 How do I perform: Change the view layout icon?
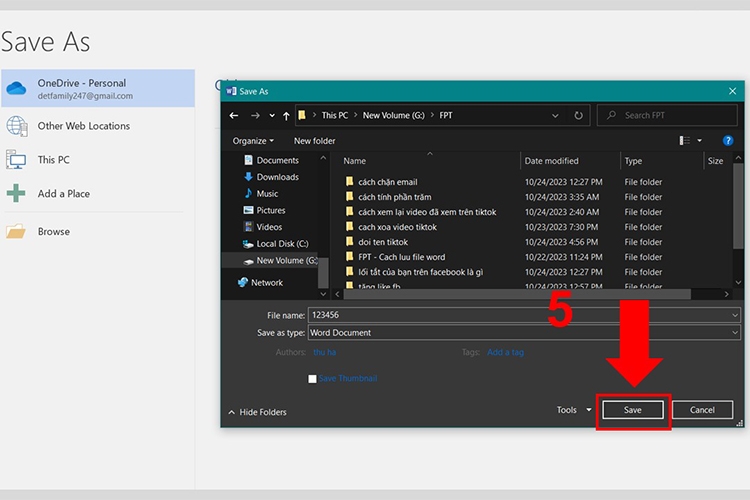[684, 140]
